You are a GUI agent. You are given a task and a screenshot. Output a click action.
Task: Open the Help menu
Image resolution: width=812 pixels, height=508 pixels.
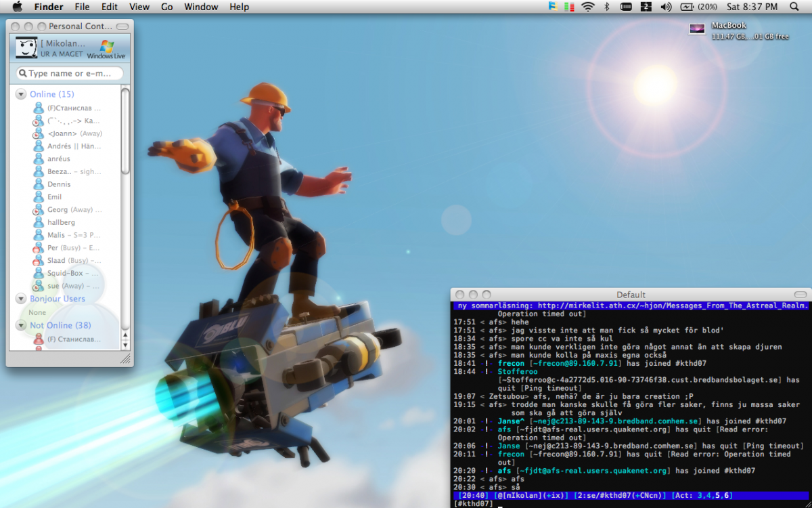point(240,7)
